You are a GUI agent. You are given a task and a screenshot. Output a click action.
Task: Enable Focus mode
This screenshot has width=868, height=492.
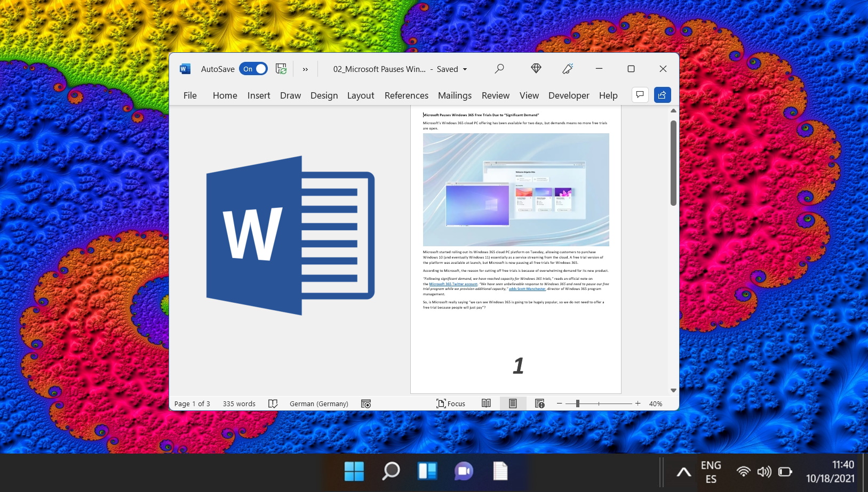[x=451, y=404]
